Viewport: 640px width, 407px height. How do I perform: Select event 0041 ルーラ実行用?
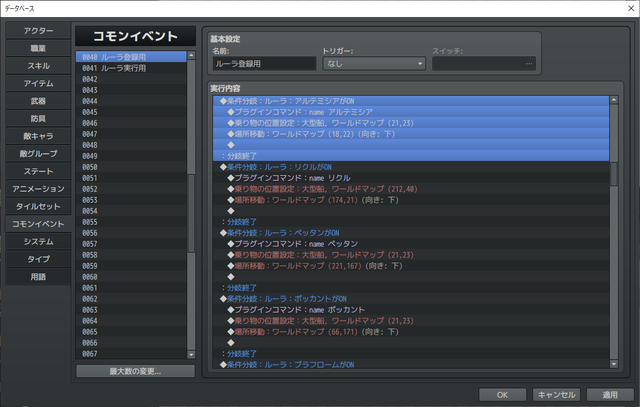pyautogui.click(x=131, y=68)
